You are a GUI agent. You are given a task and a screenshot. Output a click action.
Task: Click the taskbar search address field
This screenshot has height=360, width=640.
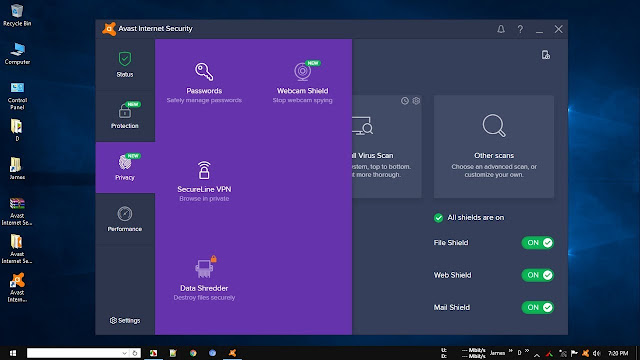[73, 353]
